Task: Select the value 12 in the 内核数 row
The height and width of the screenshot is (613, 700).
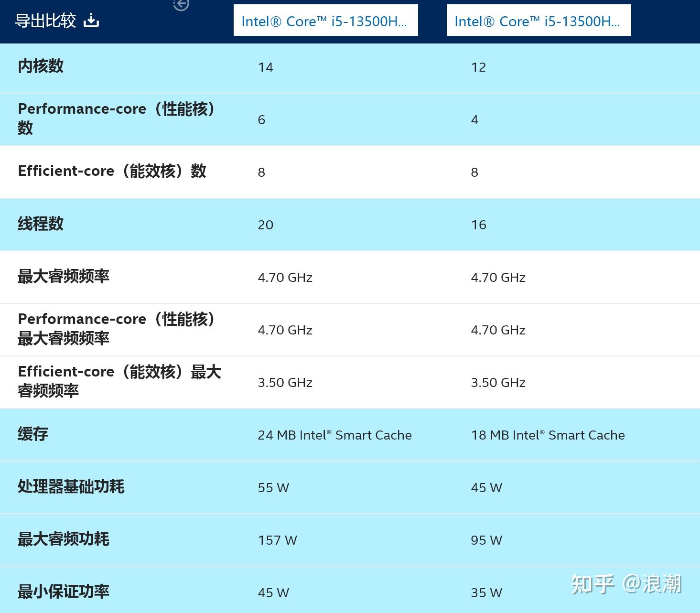Action: click(478, 67)
